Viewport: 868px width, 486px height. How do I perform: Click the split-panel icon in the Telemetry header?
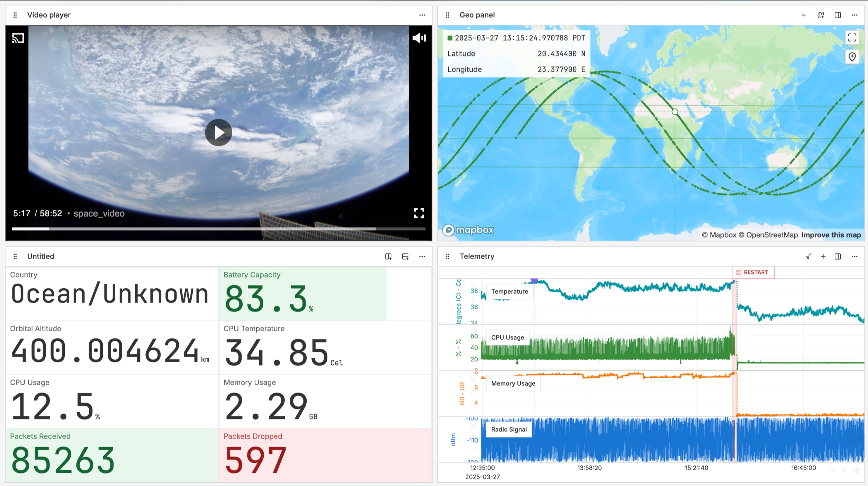[x=838, y=256]
